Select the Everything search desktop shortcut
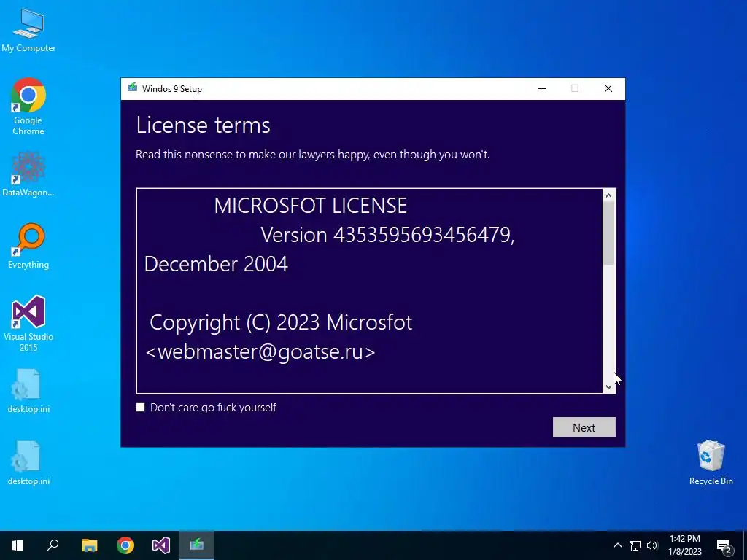The height and width of the screenshot is (560, 747). click(x=28, y=246)
